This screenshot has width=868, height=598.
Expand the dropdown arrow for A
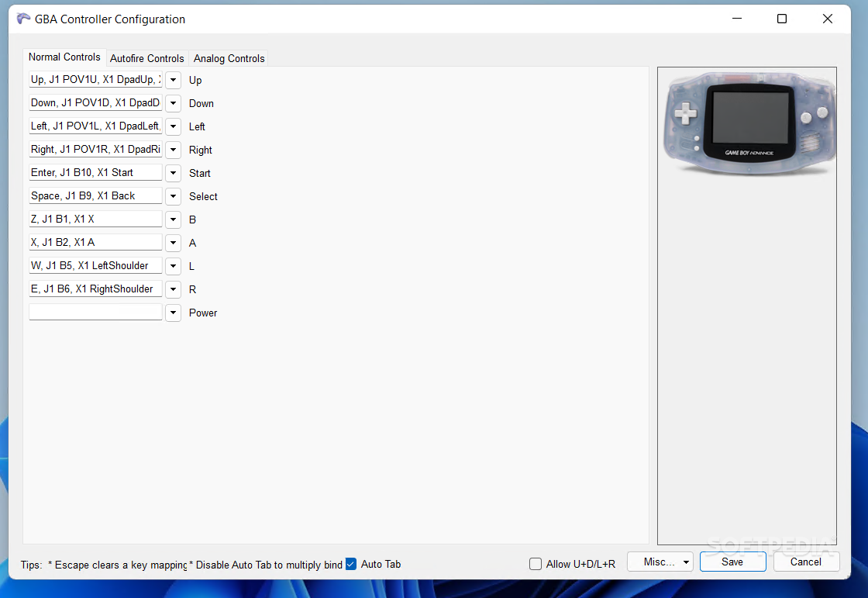[174, 243]
